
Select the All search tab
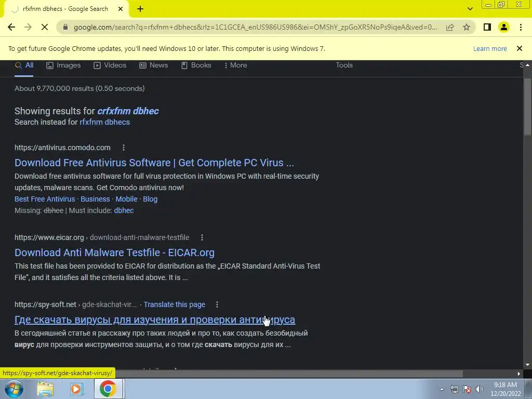pyautogui.click(x=24, y=65)
